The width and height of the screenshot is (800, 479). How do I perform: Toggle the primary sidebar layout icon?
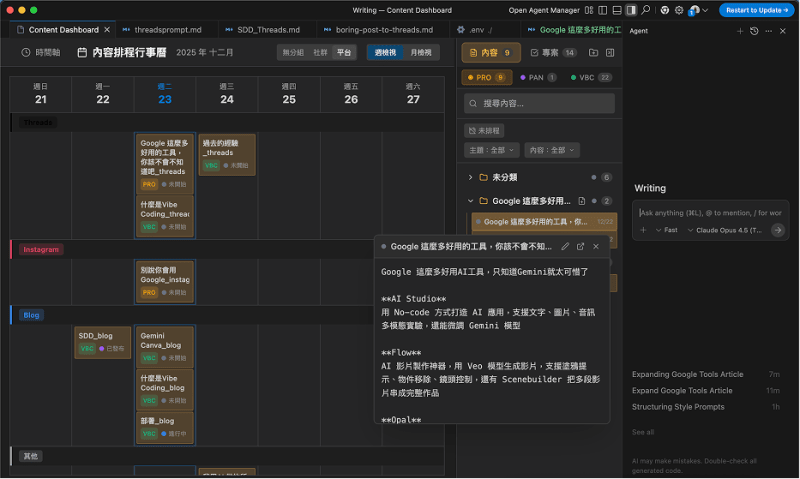(603, 10)
